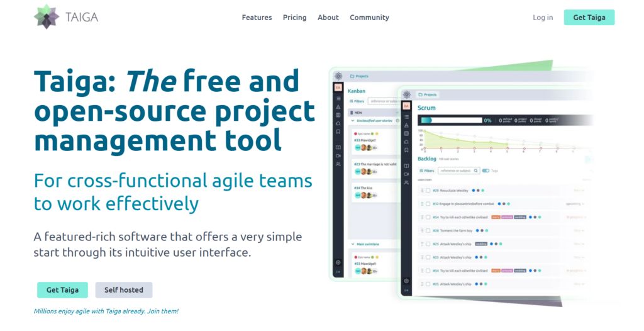Open the Community menu item

[369, 17]
